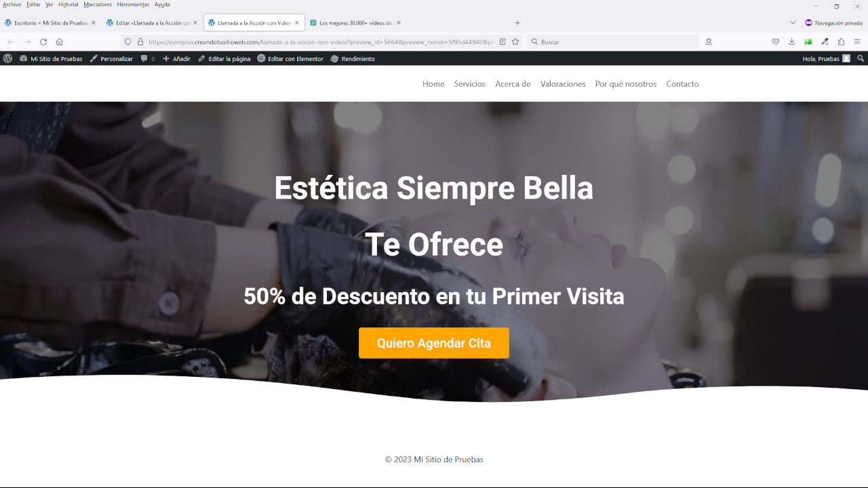Go to the Servicios navigation link

point(470,84)
